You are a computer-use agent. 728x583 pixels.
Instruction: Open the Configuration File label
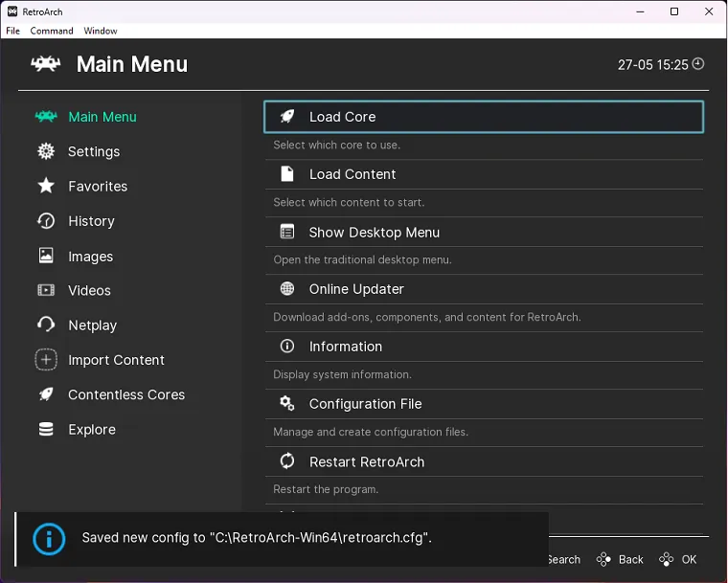365,404
